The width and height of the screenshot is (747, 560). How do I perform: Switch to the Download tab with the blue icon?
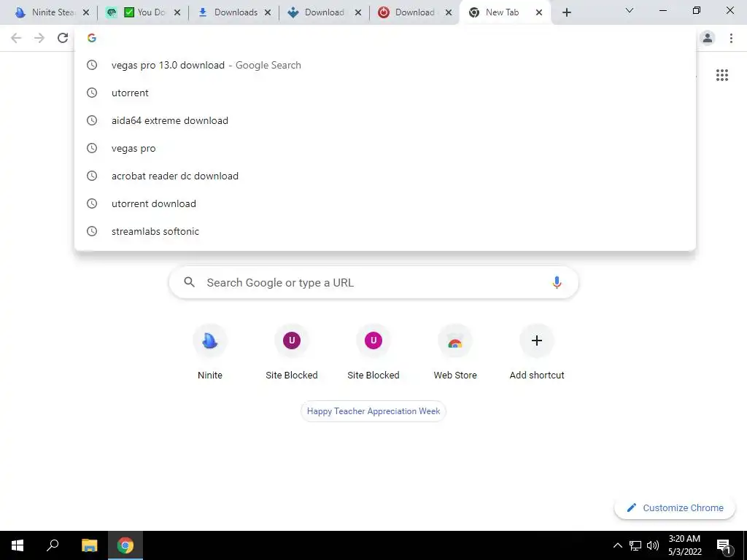click(x=324, y=12)
